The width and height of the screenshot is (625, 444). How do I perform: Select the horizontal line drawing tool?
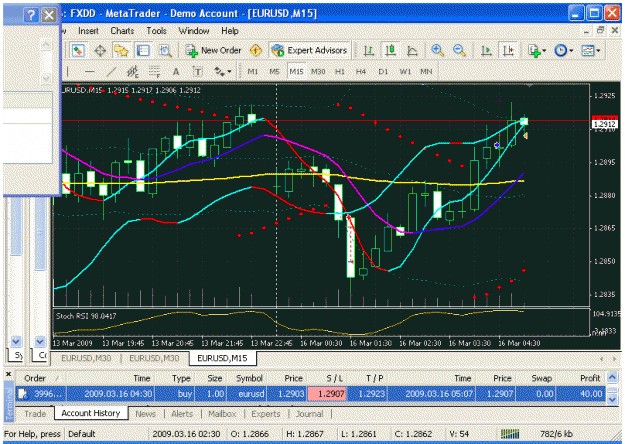[x=90, y=72]
